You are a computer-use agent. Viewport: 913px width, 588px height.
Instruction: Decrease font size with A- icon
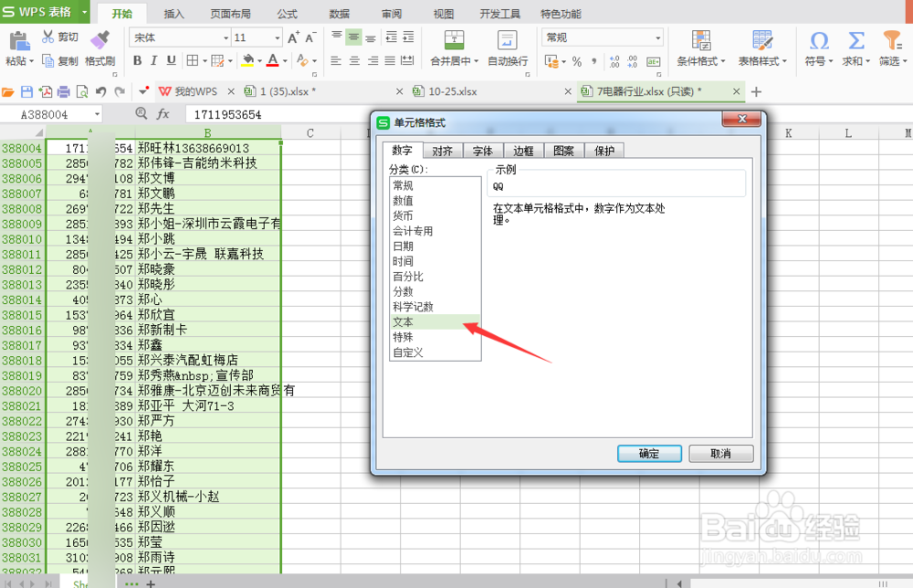[x=310, y=37]
